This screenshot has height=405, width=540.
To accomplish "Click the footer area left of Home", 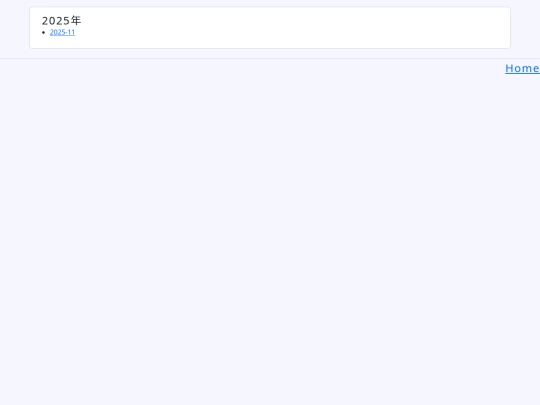I will [x=251, y=69].
